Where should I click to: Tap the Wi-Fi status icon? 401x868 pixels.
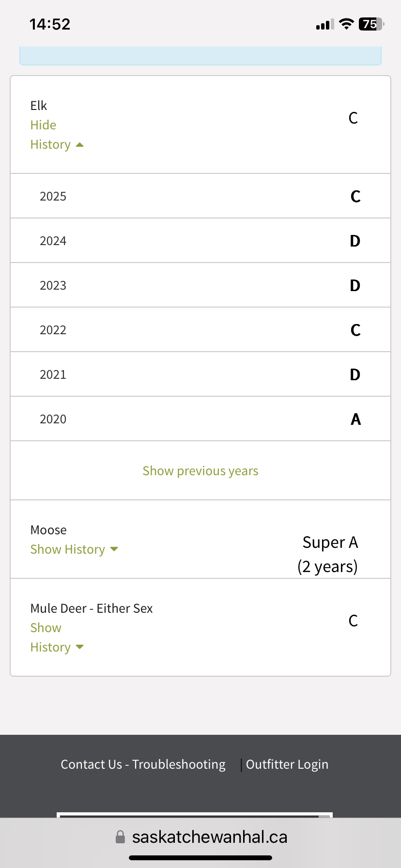tap(346, 24)
